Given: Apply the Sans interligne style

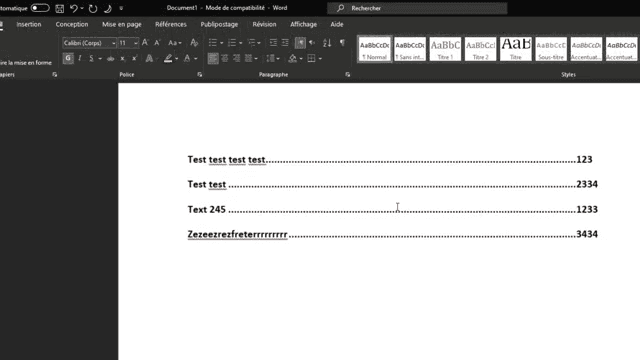Looking at the screenshot, I should (x=410, y=49).
